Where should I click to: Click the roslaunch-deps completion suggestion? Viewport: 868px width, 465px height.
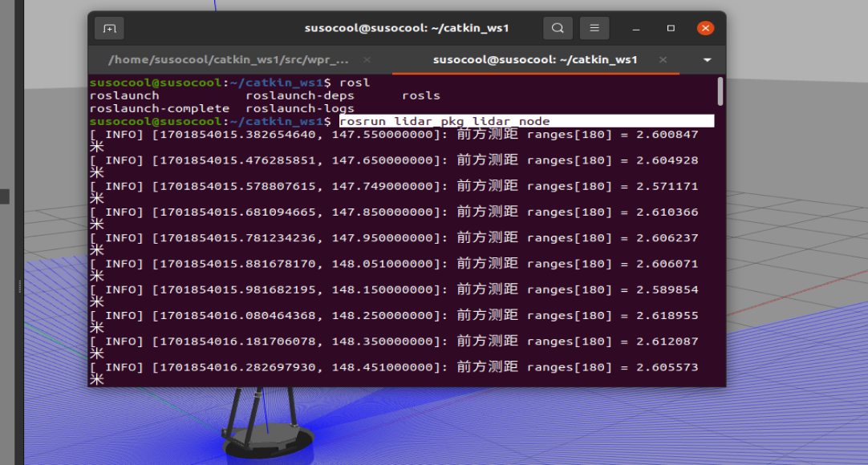[x=299, y=95]
